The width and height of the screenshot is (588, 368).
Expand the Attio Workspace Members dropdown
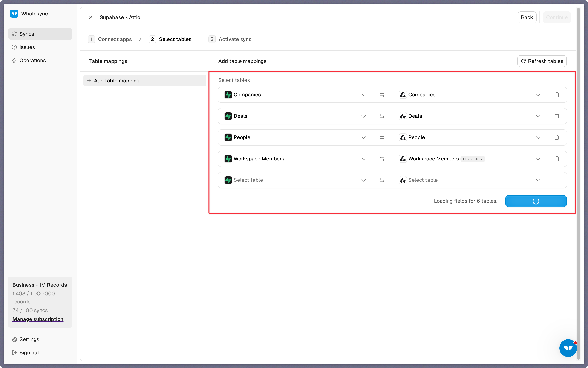point(538,159)
